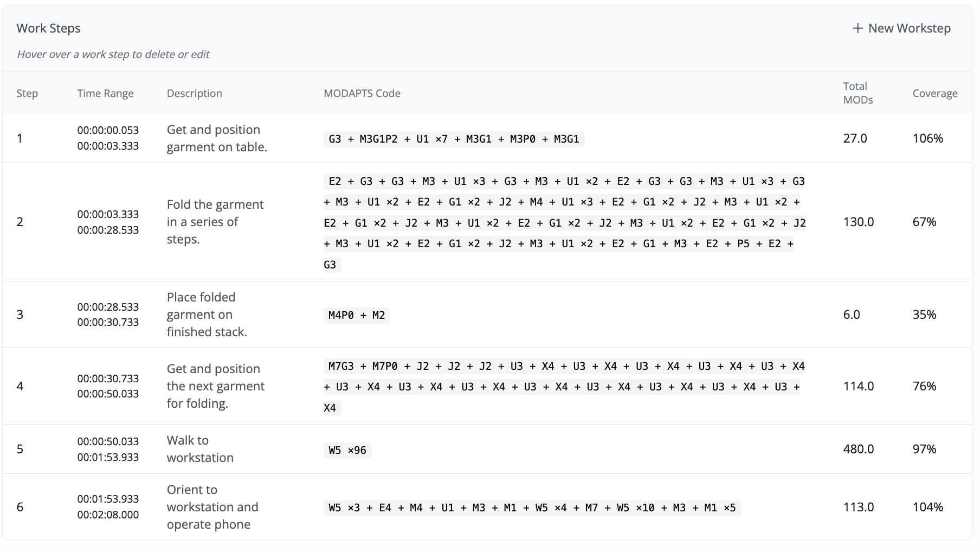
Task: Open the 'Fold the garment' step description
Action: point(215,222)
